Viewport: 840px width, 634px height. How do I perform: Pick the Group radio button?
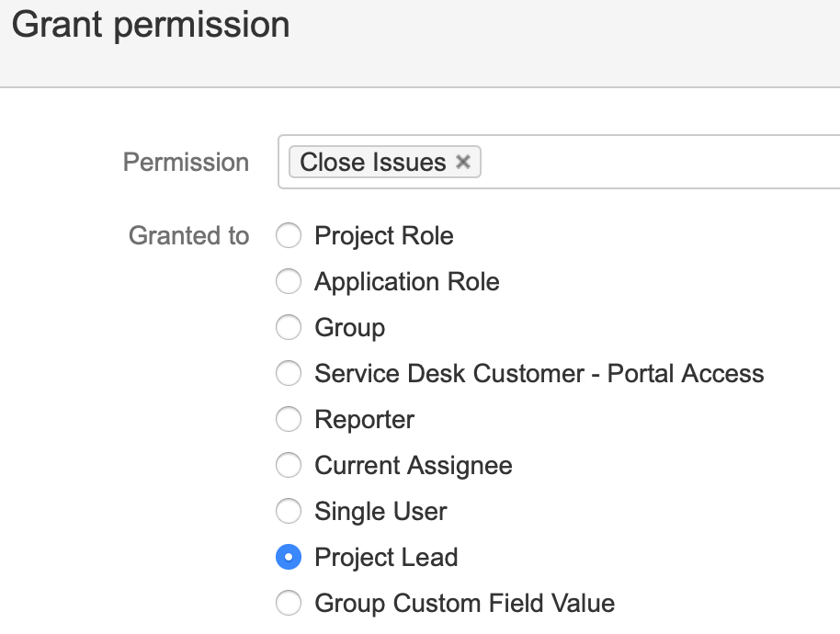289,328
